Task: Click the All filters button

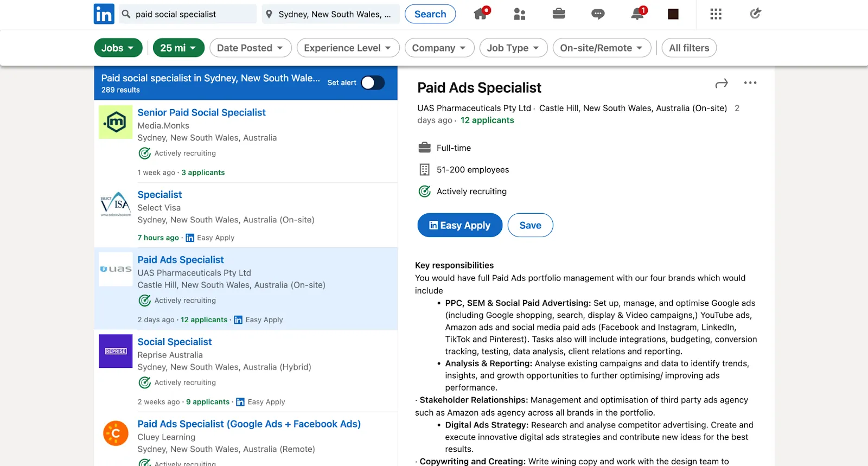Action: click(x=689, y=48)
